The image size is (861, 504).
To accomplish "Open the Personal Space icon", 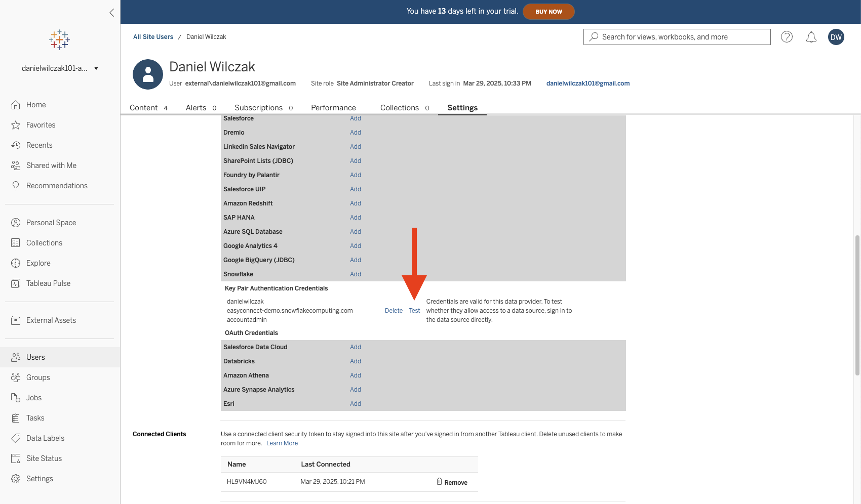I will [x=16, y=223].
